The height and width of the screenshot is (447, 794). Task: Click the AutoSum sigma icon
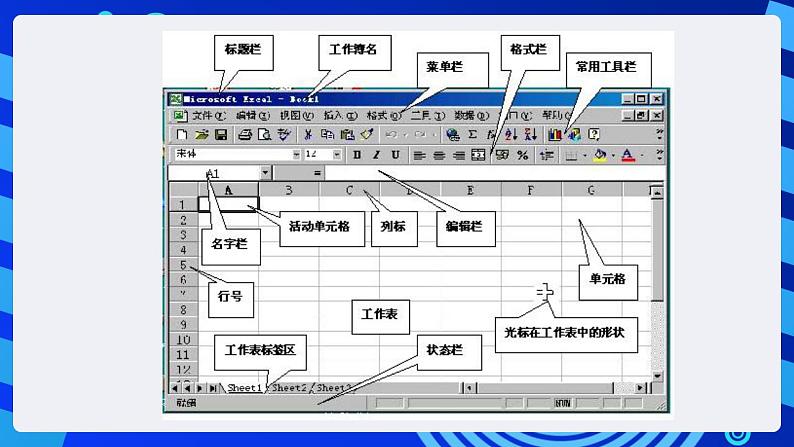point(473,134)
